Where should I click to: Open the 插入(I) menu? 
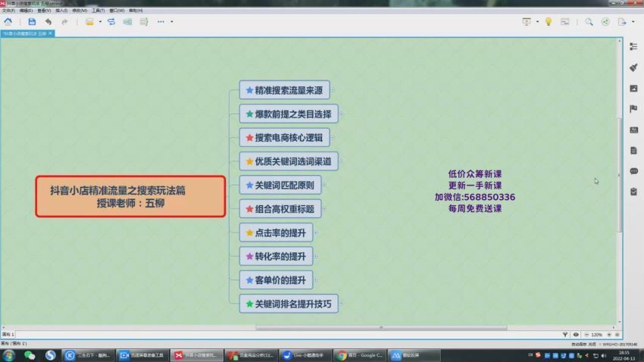coord(61,11)
